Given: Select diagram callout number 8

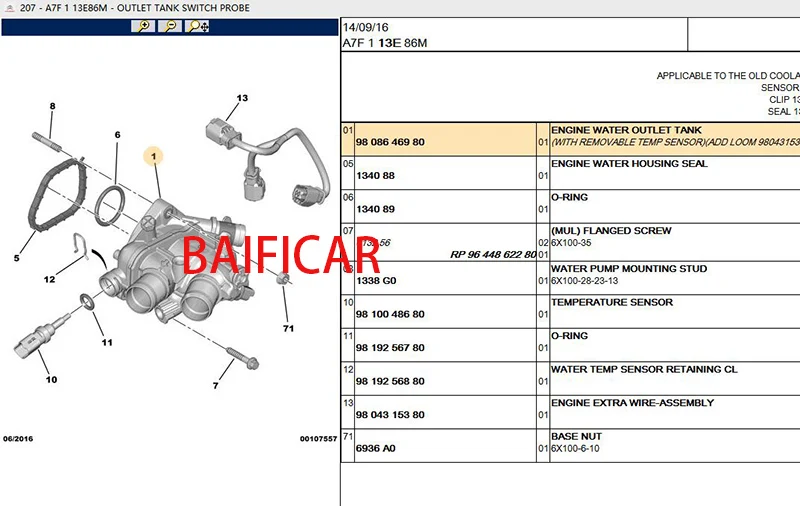Looking at the screenshot, I should (53, 106).
